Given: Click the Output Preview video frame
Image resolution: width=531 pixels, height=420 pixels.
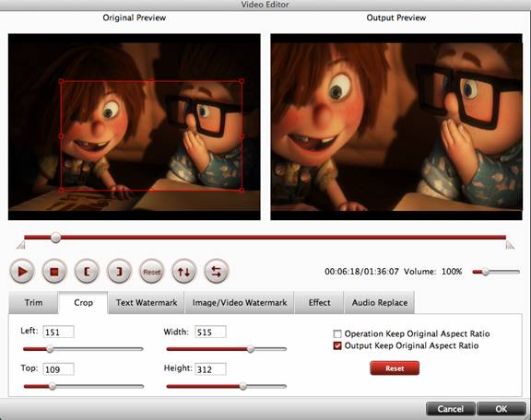Looking at the screenshot, I should [x=396, y=126].
